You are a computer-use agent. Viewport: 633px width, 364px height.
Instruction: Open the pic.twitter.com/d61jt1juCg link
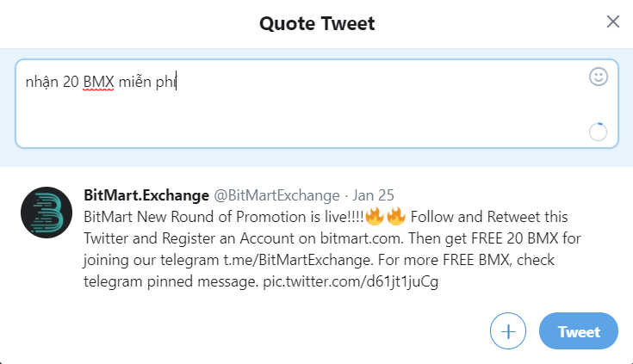[351, 283]
